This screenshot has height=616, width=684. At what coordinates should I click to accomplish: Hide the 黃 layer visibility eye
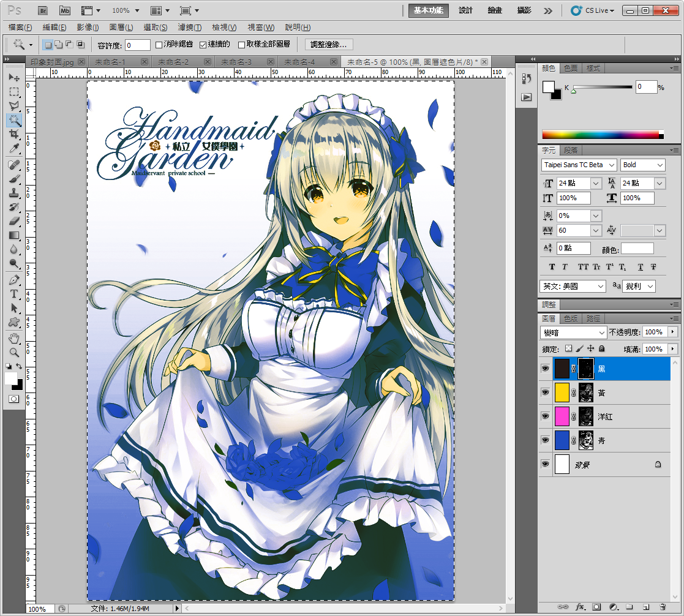545,393
